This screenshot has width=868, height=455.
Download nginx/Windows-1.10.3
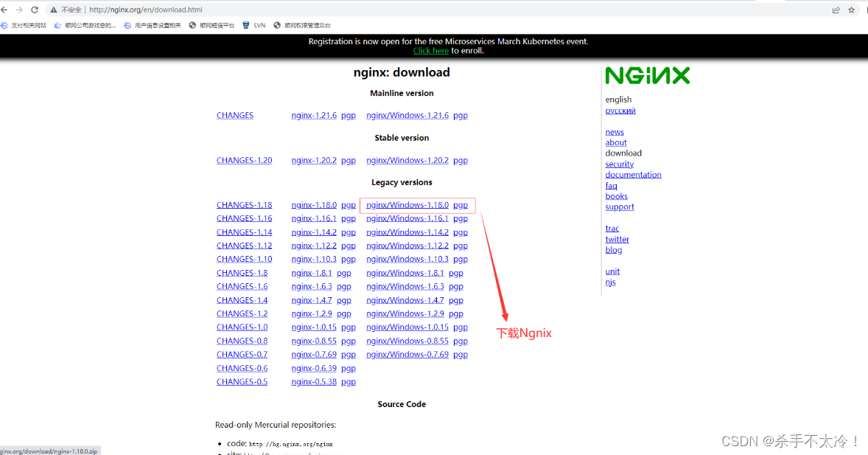click(x=407, y=259)
